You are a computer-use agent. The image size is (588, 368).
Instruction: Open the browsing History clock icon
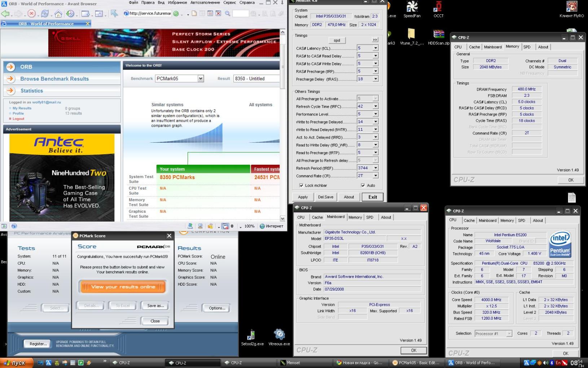pyautogui.click(x=70, y=14)
